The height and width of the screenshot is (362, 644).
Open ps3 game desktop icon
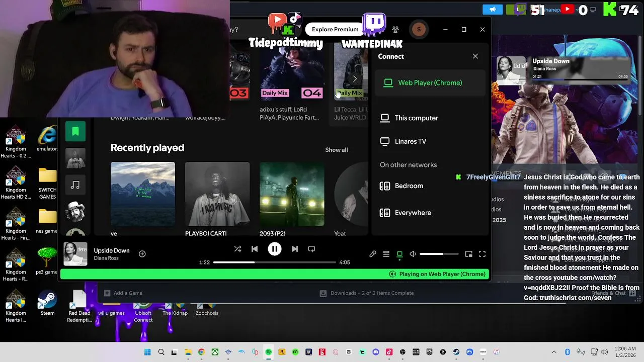47,261
